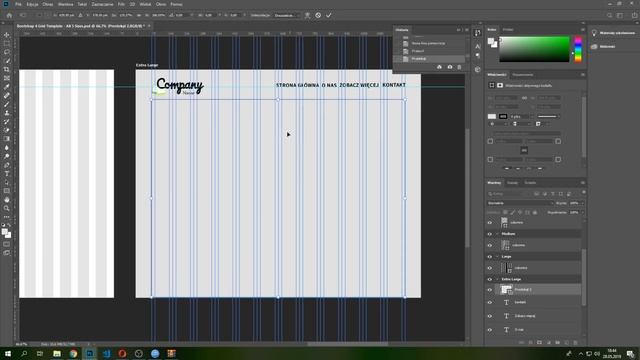Select the Eraser tool
This screenshot has width=640, height=360.
tap(7, 130)
